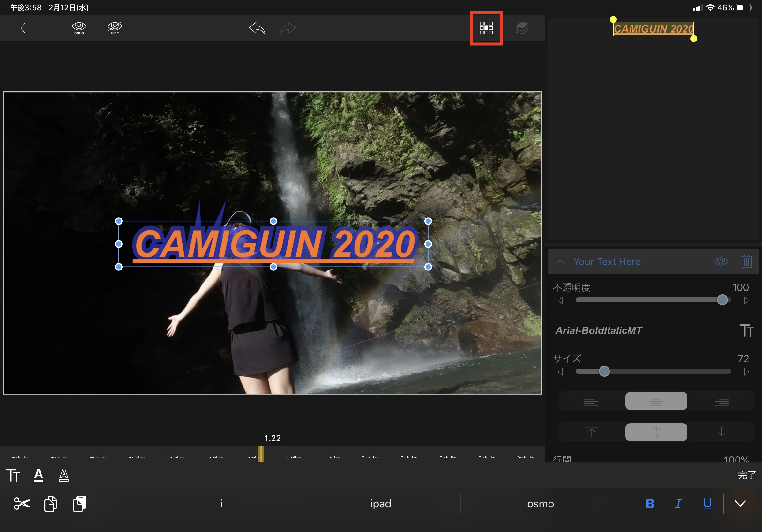Open the grid view icon
This screenshot has width=762, height=532.
pos(486,28)
